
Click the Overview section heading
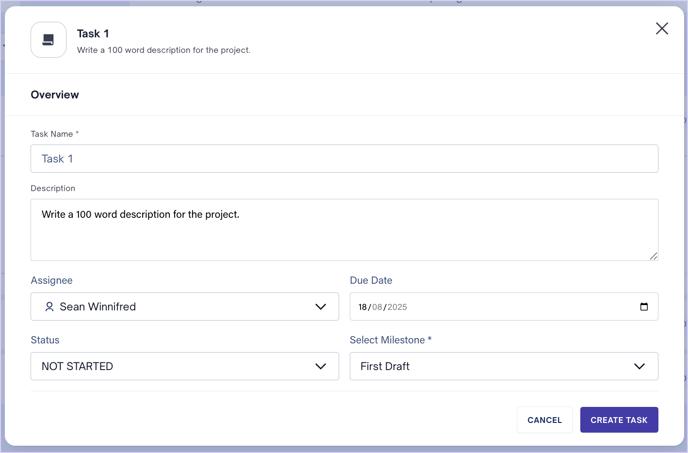click(x=55, y=94)
